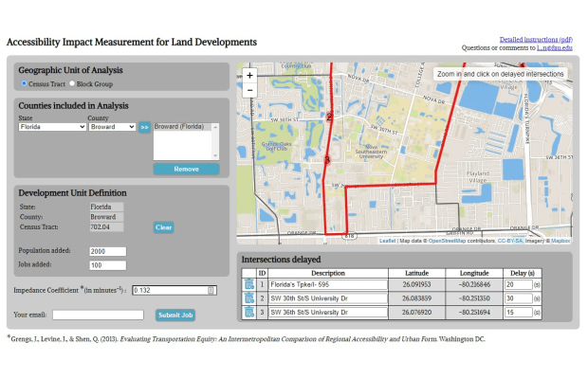Delete SW 36th St intersection trash icon
The height and width of the screenshot is (379, 588).
coord(249,312)
